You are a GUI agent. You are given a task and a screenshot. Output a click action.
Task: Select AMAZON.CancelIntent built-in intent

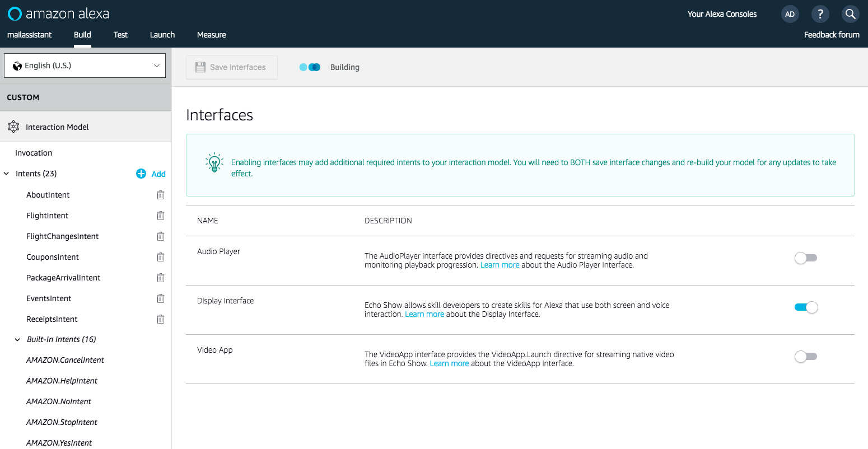click(65, 360)
